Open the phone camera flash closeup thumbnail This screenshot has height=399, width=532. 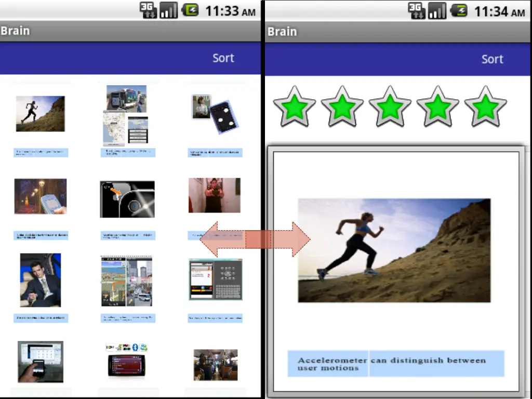127,199
